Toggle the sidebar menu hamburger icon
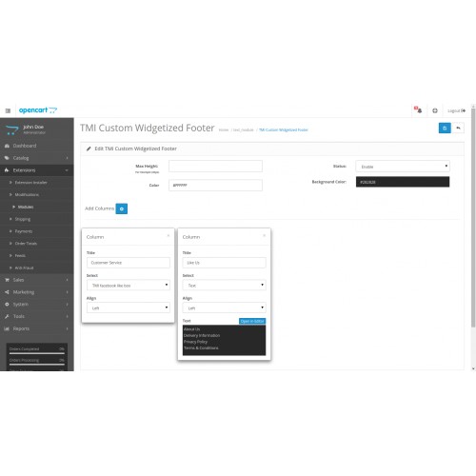Screen dimensions: 476x476 point(8,110)
